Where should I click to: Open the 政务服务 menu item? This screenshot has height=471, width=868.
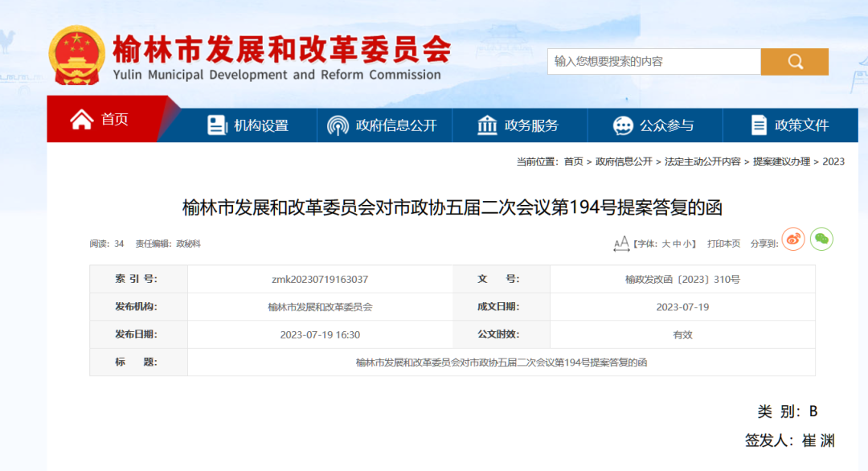click(x=519, y=125)
